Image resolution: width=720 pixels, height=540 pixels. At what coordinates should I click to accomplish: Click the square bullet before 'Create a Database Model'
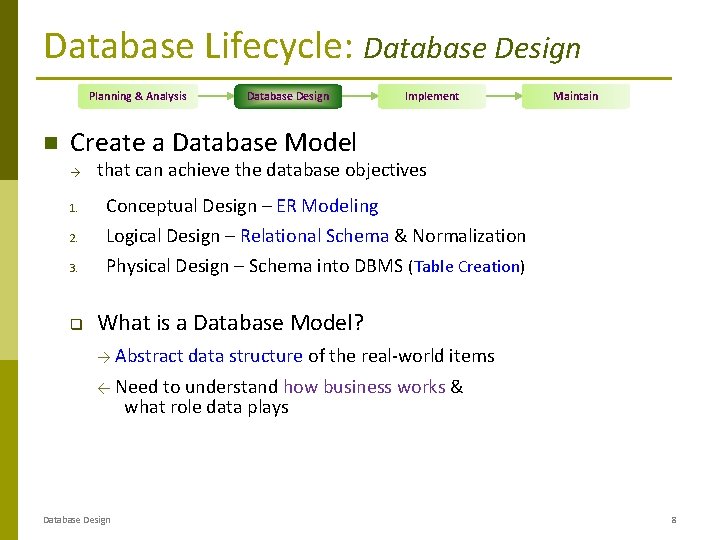51,143
